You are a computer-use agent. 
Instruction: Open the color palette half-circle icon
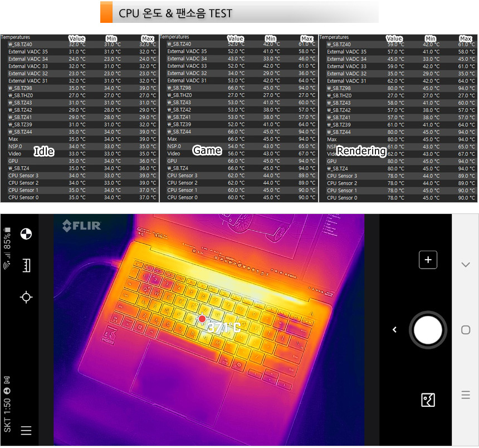point(26,234)
